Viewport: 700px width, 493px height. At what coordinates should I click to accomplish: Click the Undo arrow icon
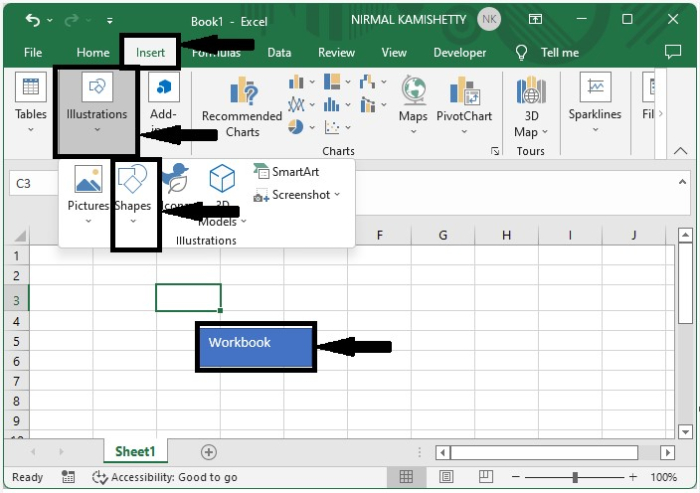coord(33,20)
